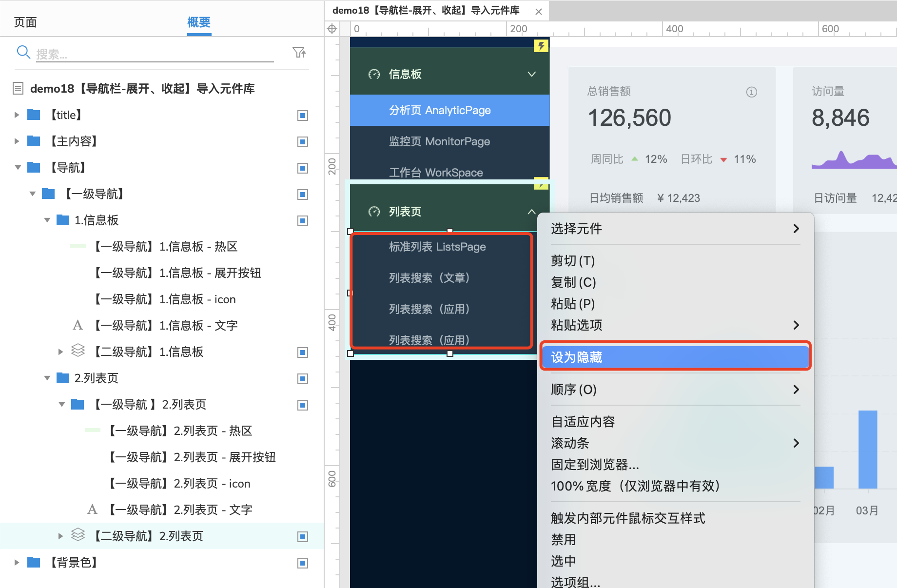
Task: Click text widget icon of 1.信息板 - 文字
Action: (78, 325)
